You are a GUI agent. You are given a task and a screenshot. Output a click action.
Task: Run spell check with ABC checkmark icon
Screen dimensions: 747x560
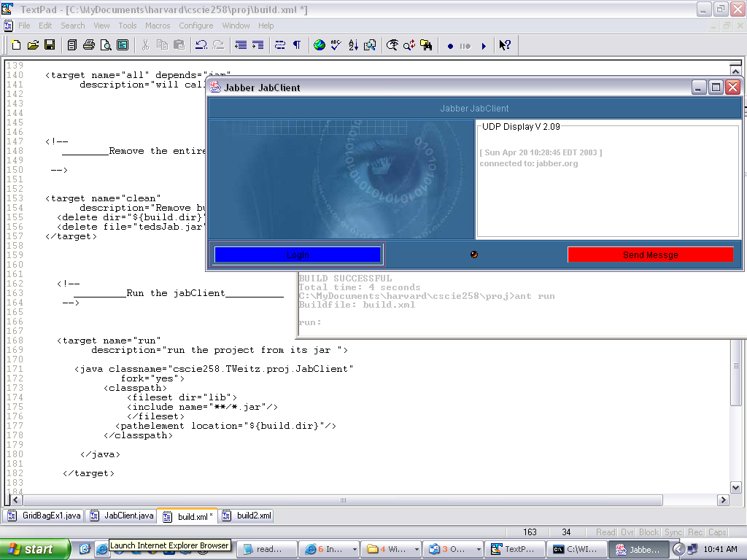336,45
